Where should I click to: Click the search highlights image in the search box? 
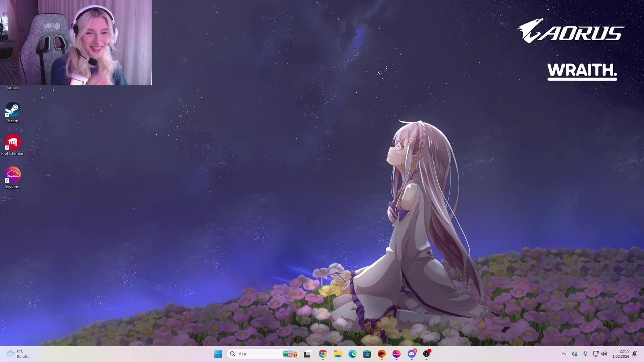point(290,354)
